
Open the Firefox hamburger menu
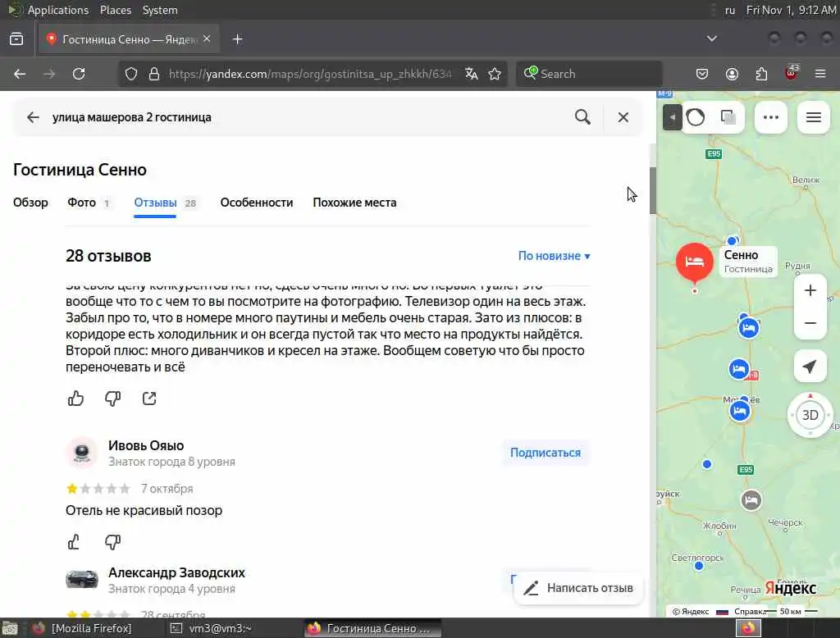(820, 74)
